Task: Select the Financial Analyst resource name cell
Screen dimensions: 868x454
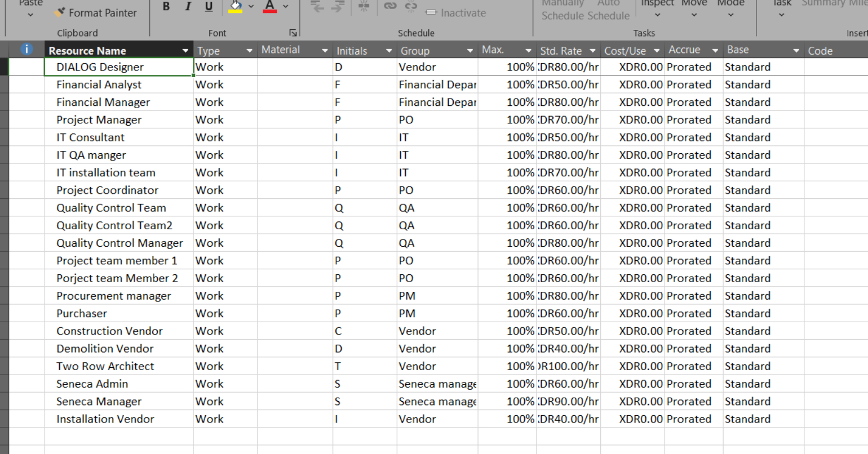Action: [x=119, y=84]
